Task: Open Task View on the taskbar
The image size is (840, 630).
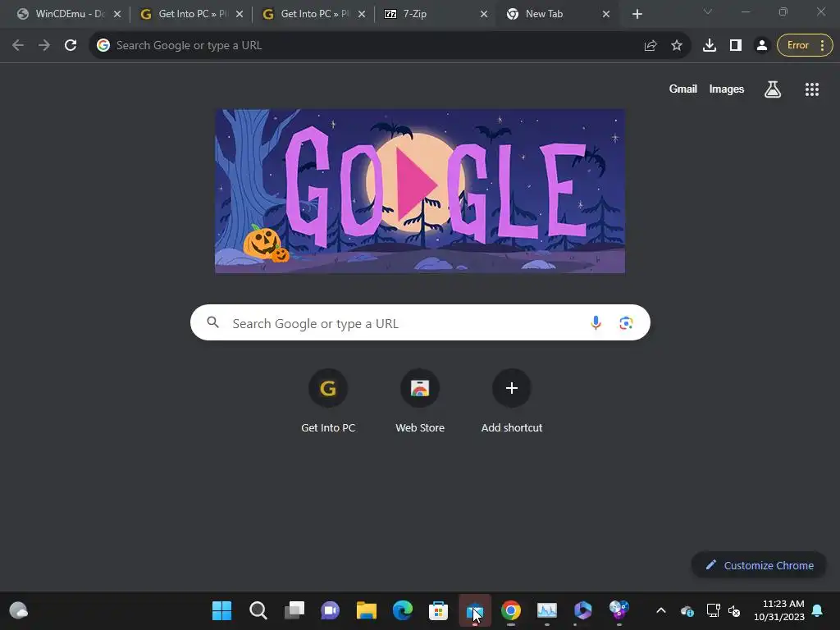Action: (294, 610)
